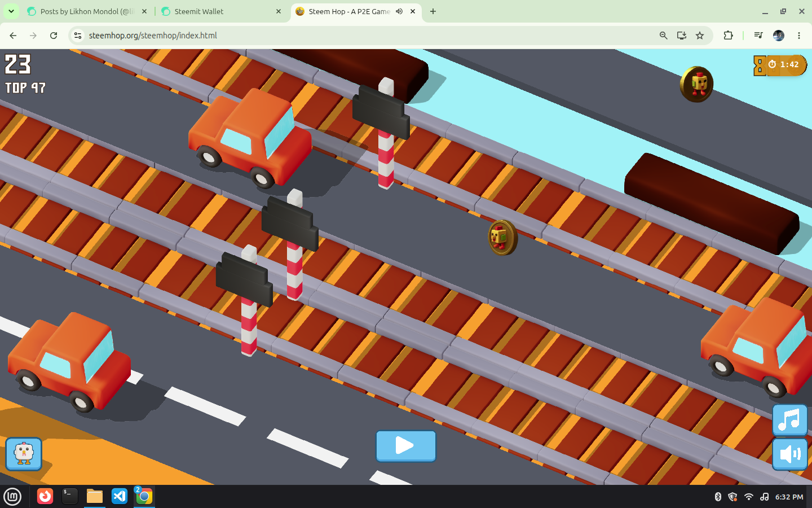Reload the Steem Hop page
The height and width of the screenshot is (508, 812).
(54, 36)
